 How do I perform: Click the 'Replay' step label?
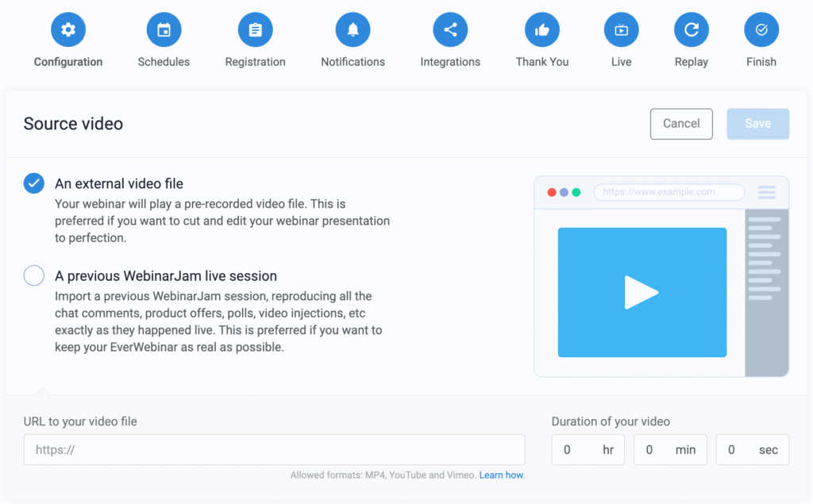692,62
